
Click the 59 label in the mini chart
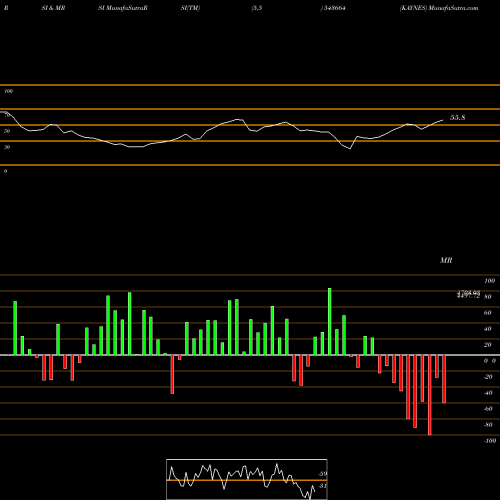pos(322,474)
